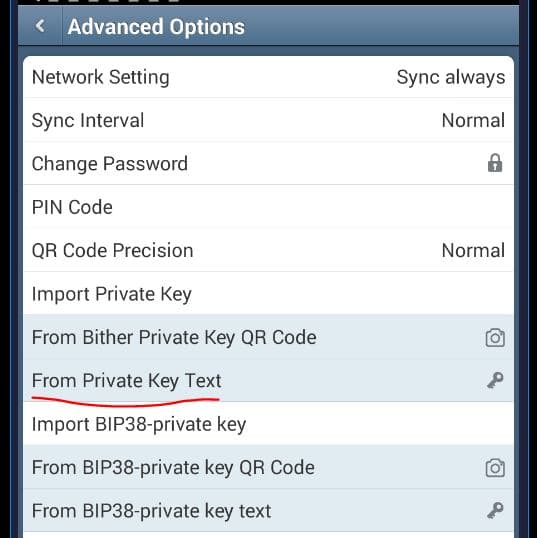Change the QR Code Precision 'Normal' value
The height and width of the screenshot is (538, 537).
[473, 250]
